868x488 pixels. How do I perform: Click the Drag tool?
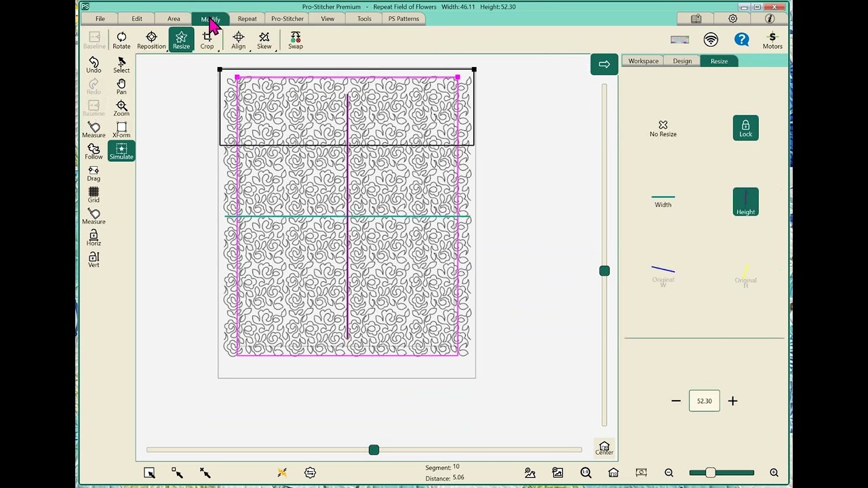click(94, 174)
